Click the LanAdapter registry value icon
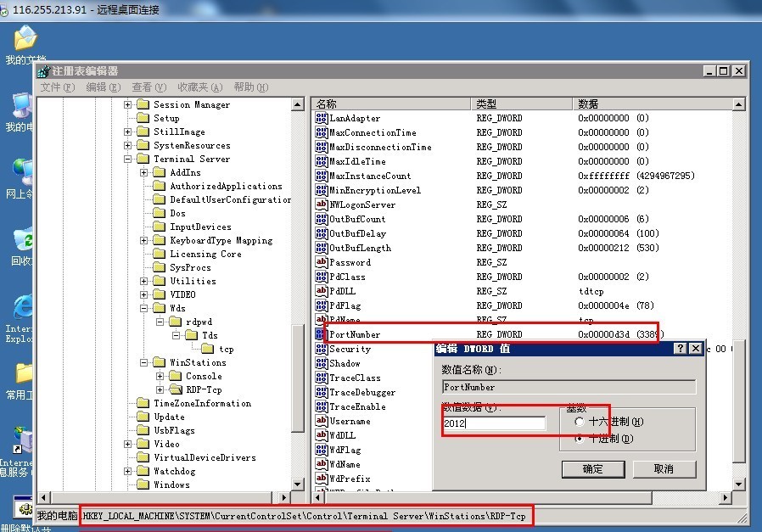 (x=321, y=118)
